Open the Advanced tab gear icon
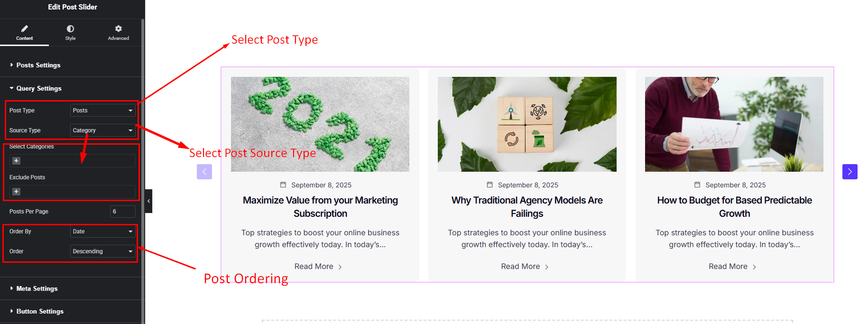Screen dimensions: 868x324 pos(118,29)
